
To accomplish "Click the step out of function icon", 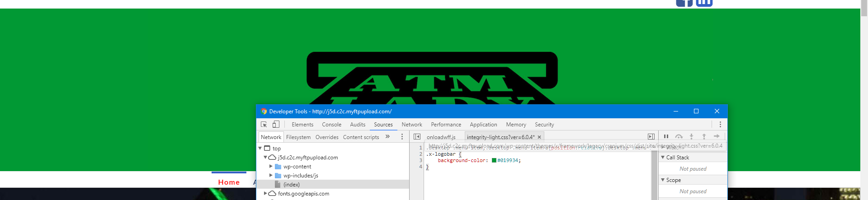I will pos(704,136).
